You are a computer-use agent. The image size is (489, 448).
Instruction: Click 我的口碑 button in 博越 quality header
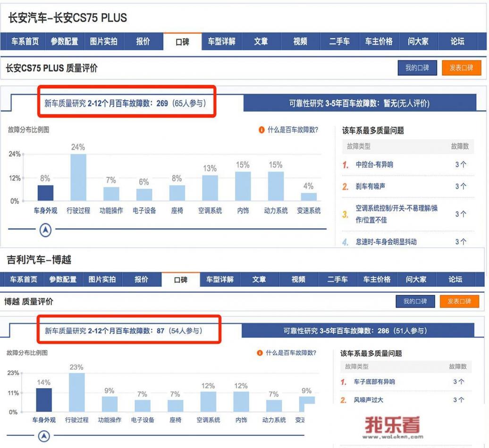415,301
